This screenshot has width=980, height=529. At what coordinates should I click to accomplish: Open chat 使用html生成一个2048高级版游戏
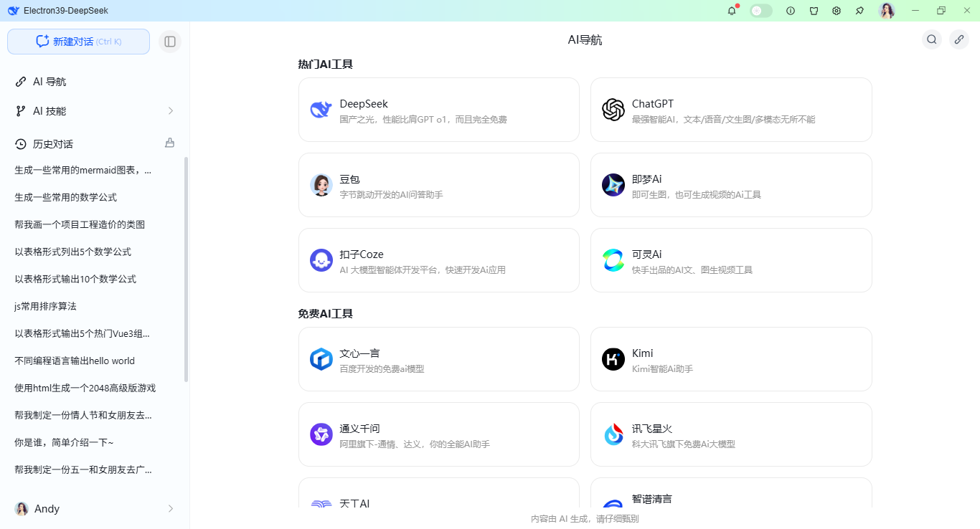(85, 388)
